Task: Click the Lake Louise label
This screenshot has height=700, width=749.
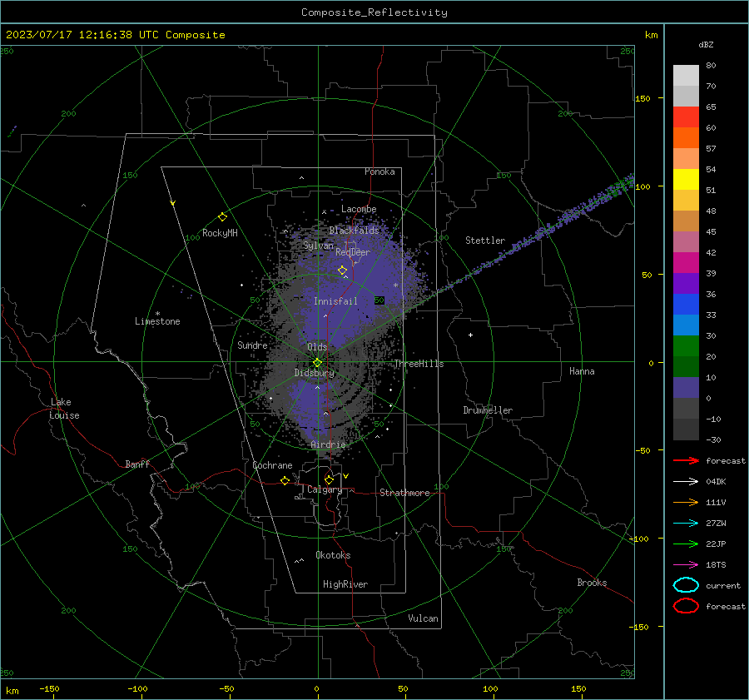Action: click(64, 409)
